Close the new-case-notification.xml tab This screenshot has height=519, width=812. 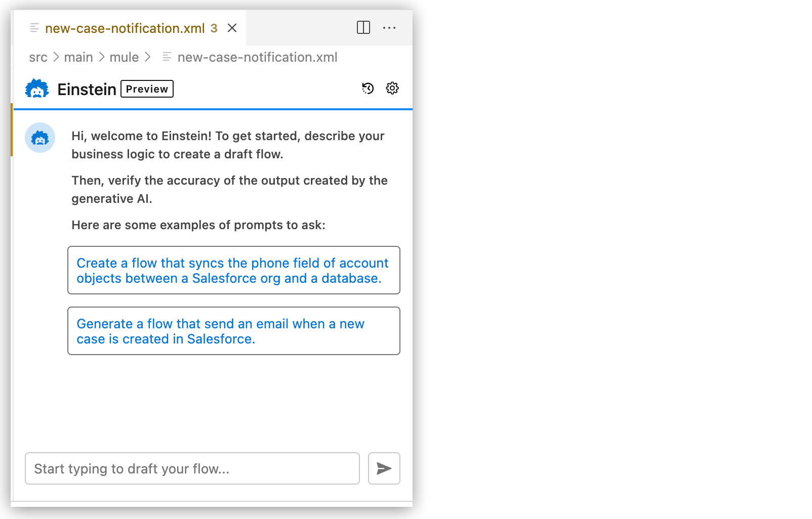(x=232, y=28)
